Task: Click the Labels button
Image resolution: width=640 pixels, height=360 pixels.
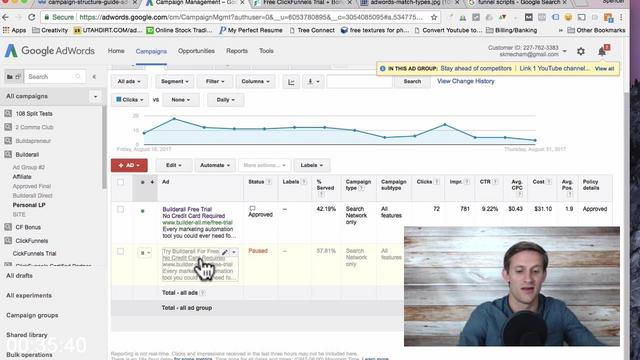Action: [311, 165]
